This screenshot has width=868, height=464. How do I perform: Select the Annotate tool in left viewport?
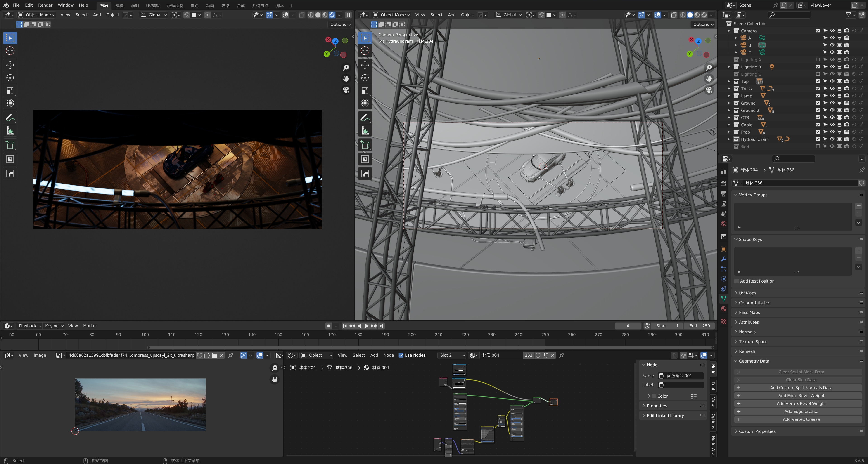[10, 118]
